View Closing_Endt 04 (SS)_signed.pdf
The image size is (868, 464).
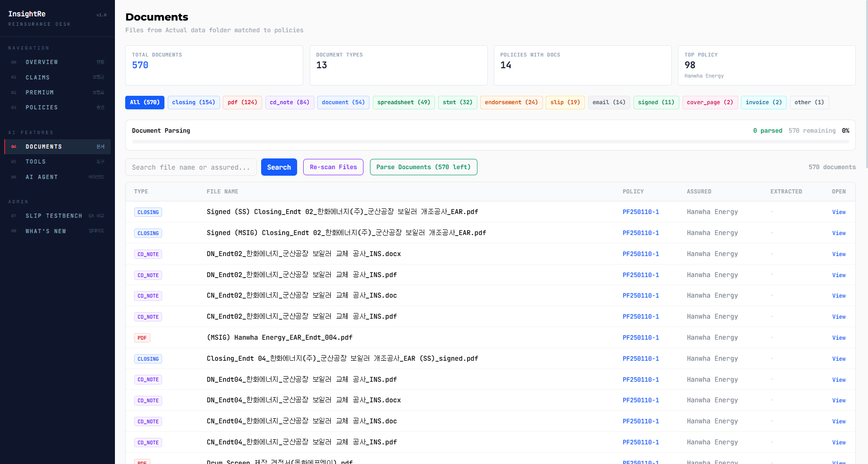[839, 359]
